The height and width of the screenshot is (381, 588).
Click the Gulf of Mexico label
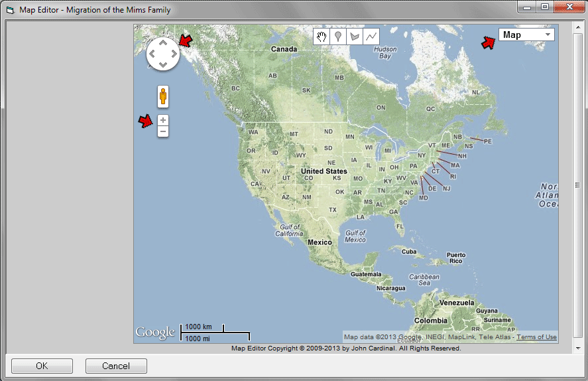coord(355,236)
